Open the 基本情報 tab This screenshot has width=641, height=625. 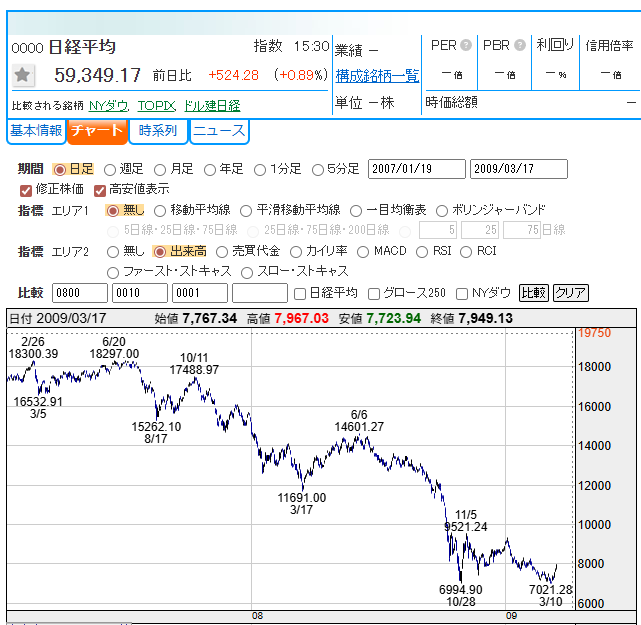36,131
